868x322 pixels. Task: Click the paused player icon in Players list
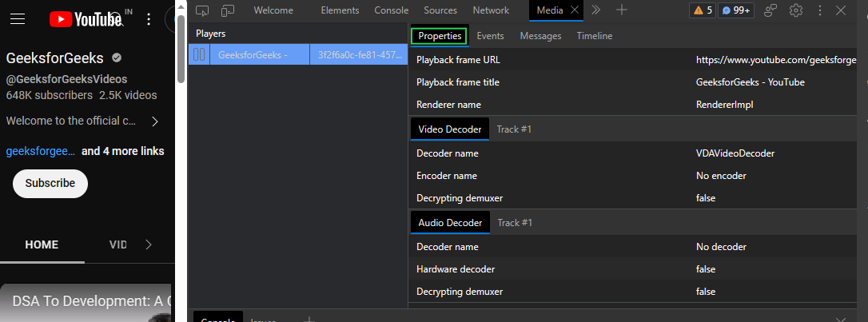click(199, 54)
